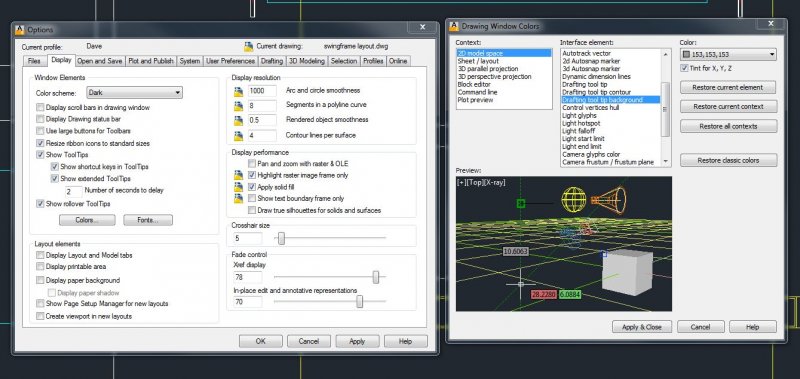Switch to Plot and Publish tab
This screenshot has height=379, width=800.
pyautogui.click(x=151, y=61)
